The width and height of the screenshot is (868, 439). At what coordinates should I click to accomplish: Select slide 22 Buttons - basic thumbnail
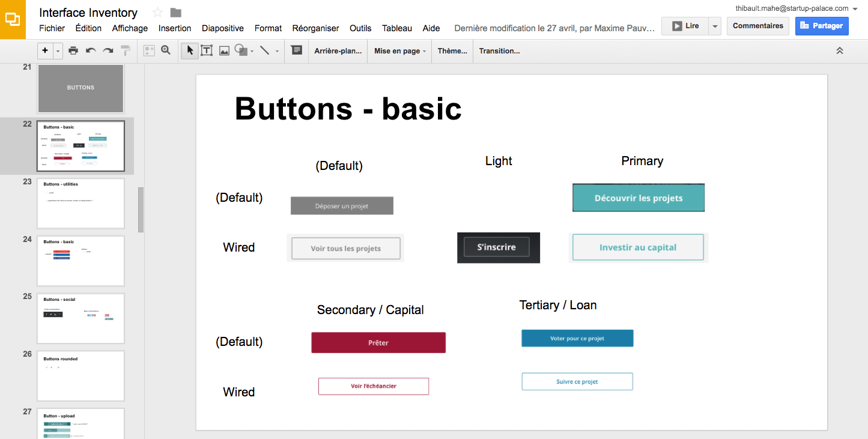pos(80,146)
